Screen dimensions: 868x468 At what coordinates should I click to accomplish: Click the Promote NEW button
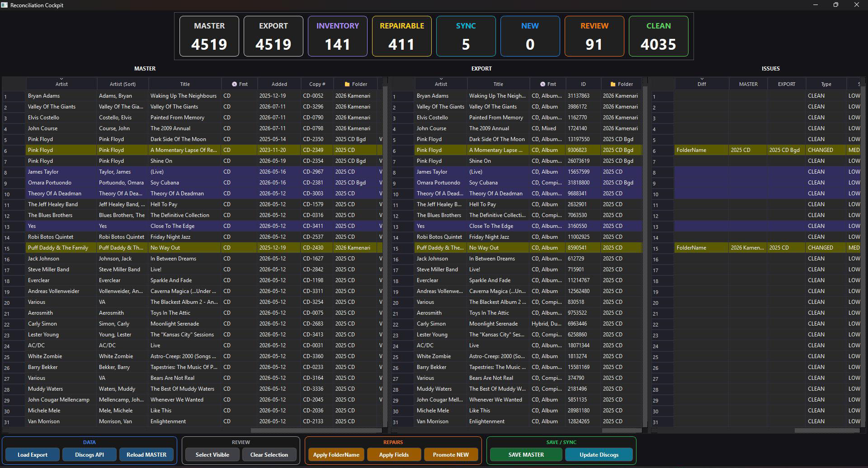451,454
